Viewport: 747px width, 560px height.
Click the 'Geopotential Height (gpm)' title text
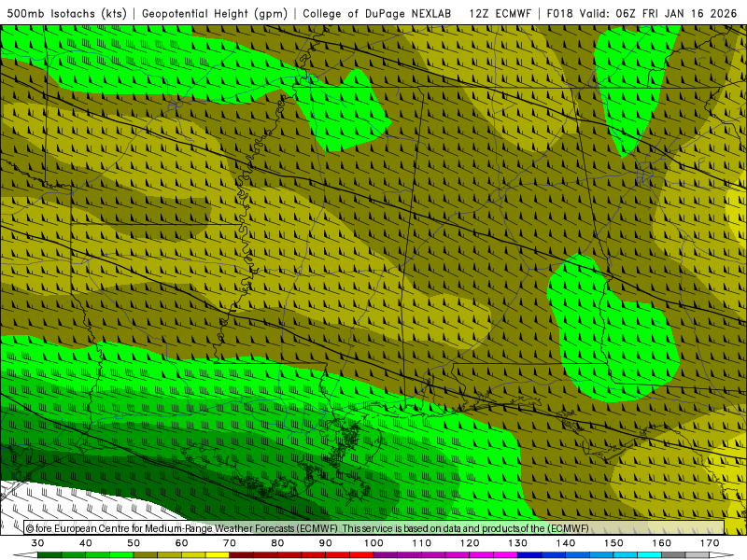tap(215, 14)
